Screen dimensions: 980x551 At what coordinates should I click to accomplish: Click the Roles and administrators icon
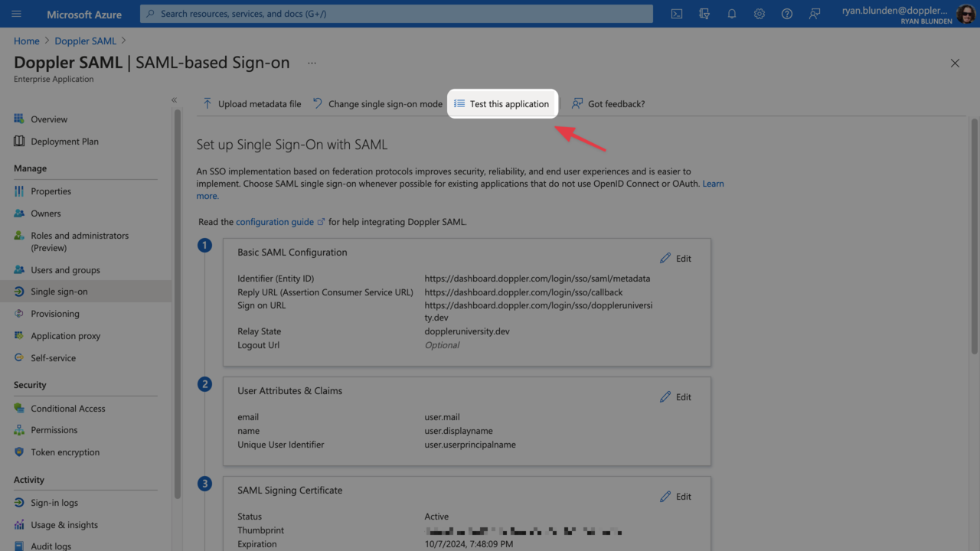[19, 236]
